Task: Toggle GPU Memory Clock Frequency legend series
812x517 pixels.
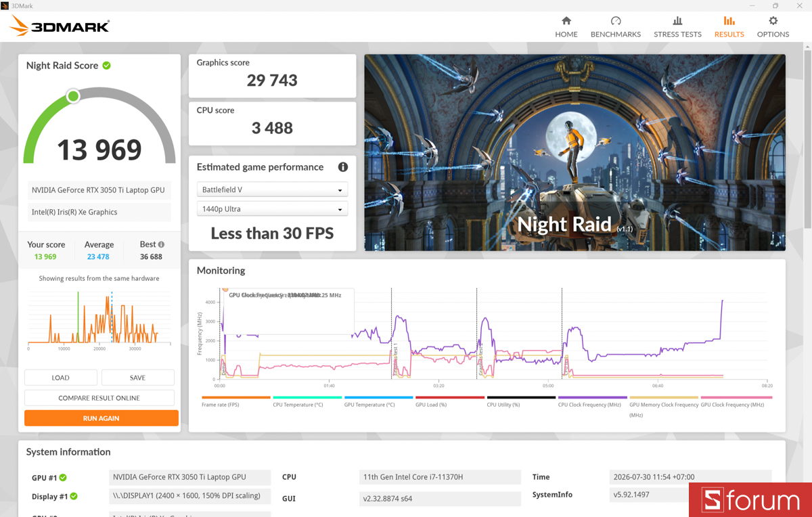Action: [x=664, y=406]
